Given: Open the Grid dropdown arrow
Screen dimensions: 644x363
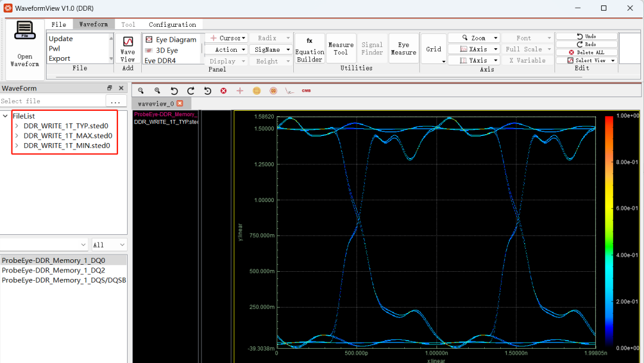Looking at the screenshot, I should click(444, 61).
